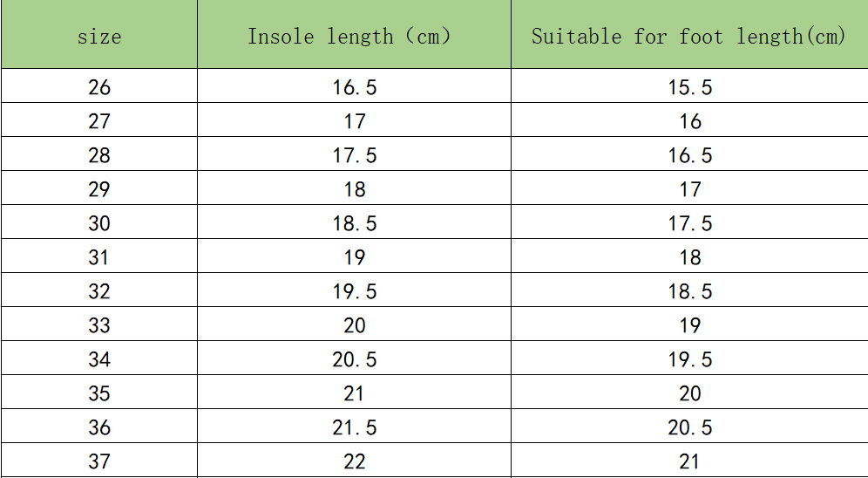Select the size 31 cell
Image resolution: width=868 pixels, height=478 pixels.
coord(99,257)
